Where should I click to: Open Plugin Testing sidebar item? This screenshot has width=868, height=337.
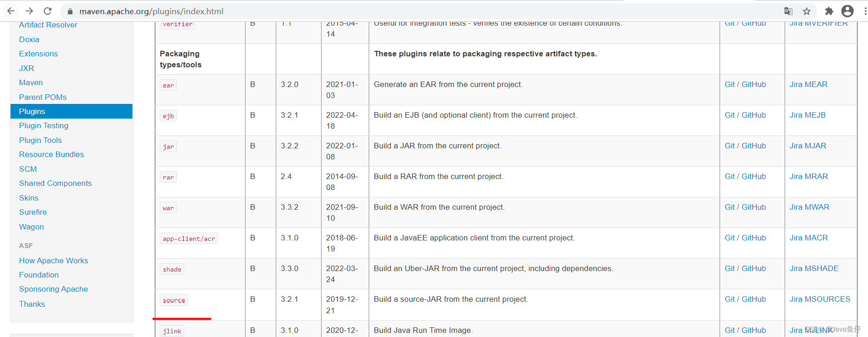(x=44, y=125)
